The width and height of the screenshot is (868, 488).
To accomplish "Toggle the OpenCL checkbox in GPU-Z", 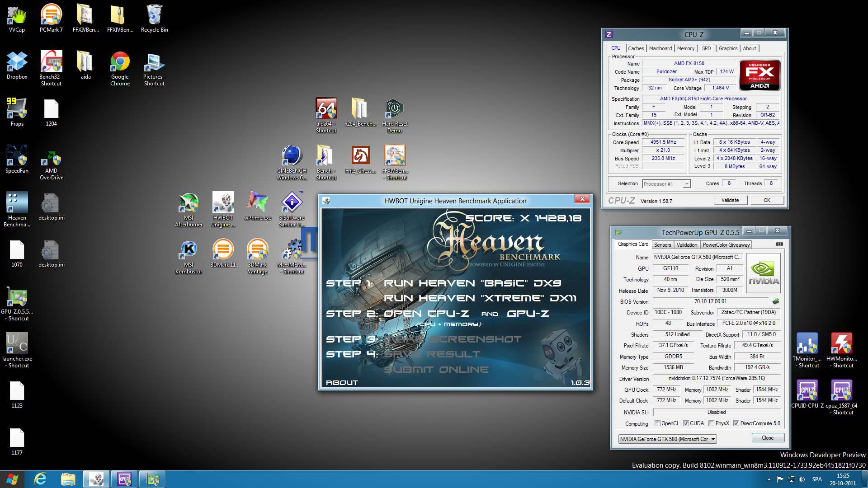I will 657,423.
